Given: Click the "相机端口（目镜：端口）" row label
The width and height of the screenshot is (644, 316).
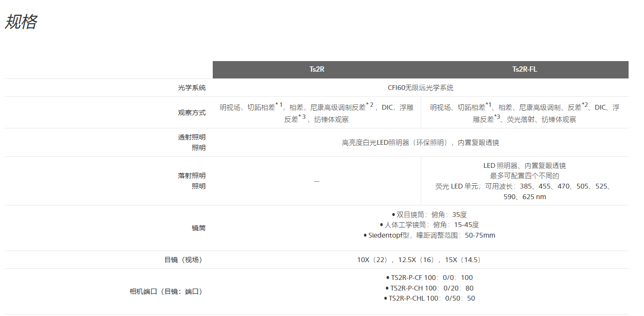Looking at the screenshot, I should coord(167,291).
